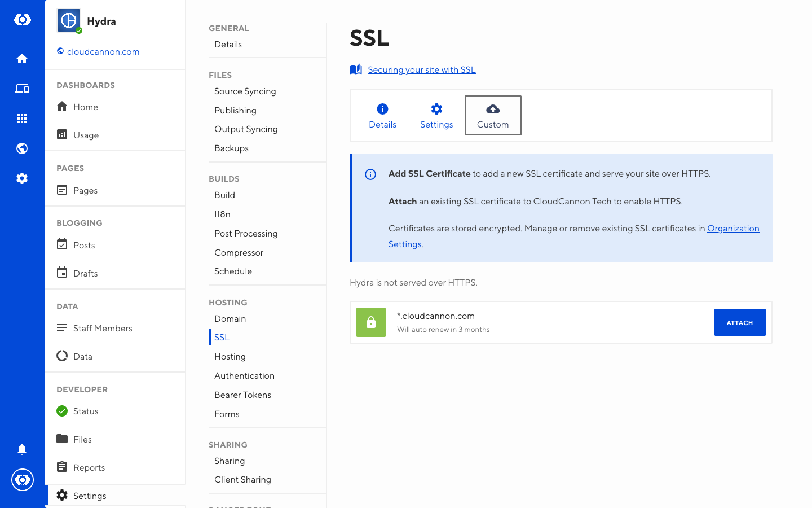
Task: Click the Home dashboard house icon
Action: (62, 106)
